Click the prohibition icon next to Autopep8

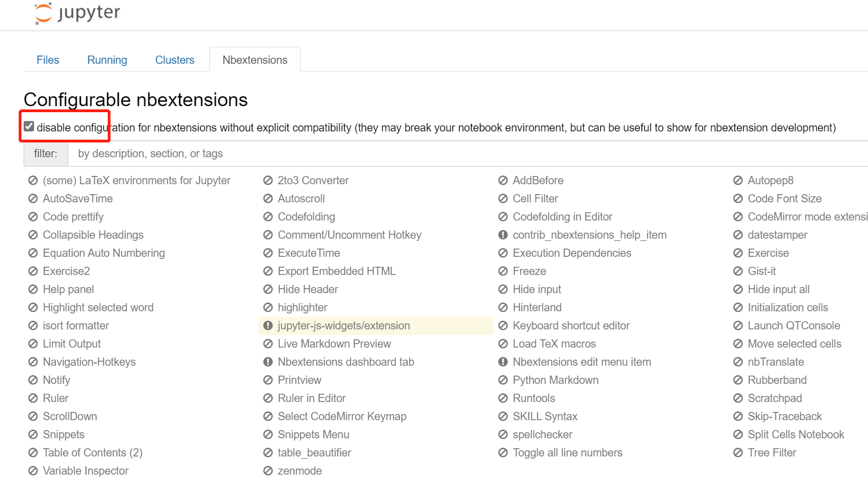[738, 180]
